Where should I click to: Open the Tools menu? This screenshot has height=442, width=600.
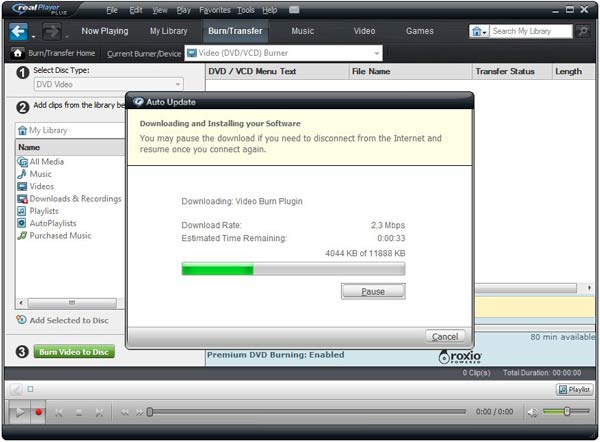tap(246, 10)
